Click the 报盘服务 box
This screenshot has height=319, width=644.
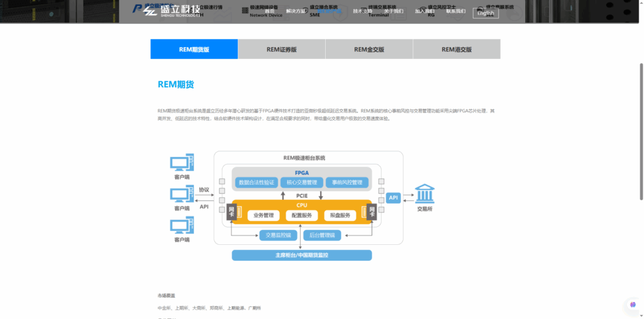pos(340,215)
